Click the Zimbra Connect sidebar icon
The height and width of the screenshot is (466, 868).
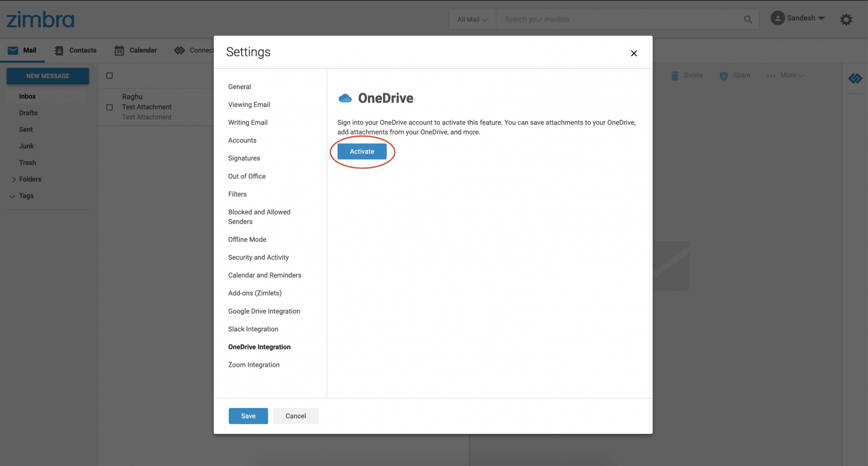[x=855, y=79]
